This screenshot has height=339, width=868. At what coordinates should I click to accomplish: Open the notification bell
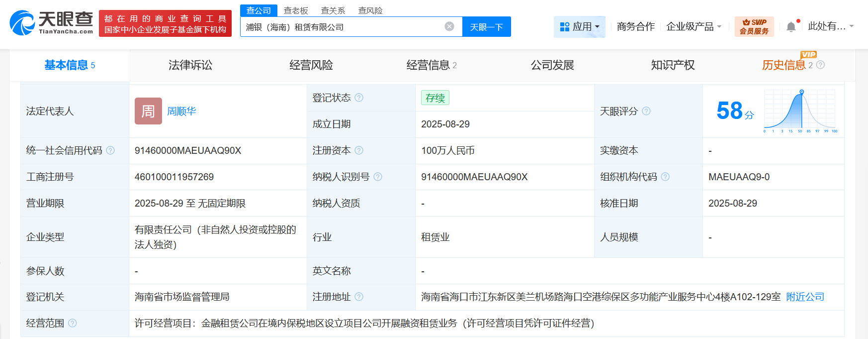(x=791, y=27)
